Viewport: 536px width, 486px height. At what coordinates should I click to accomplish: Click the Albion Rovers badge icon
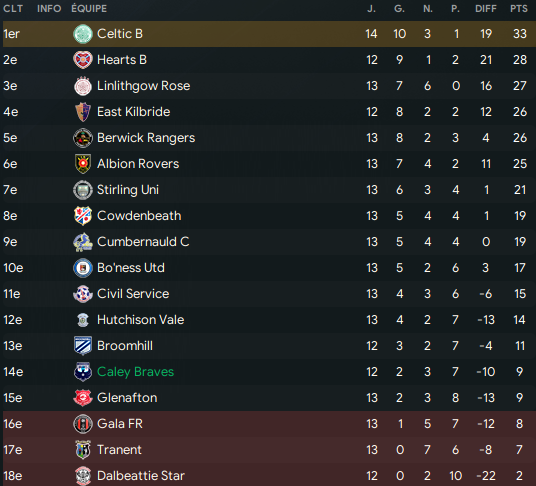coord(83,164)
